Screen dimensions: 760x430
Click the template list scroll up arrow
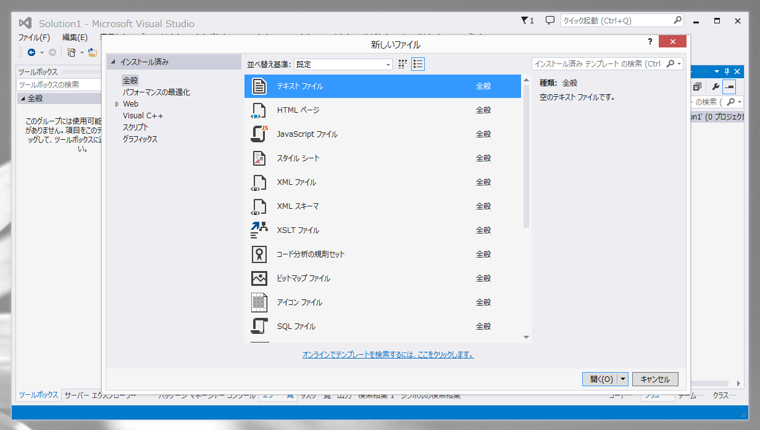tap(526, 80)
